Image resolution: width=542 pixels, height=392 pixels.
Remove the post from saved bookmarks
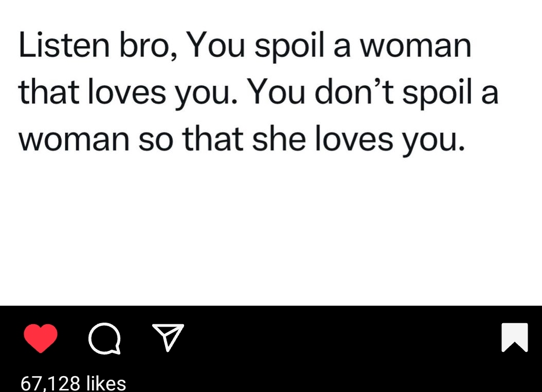pos(515,338)
